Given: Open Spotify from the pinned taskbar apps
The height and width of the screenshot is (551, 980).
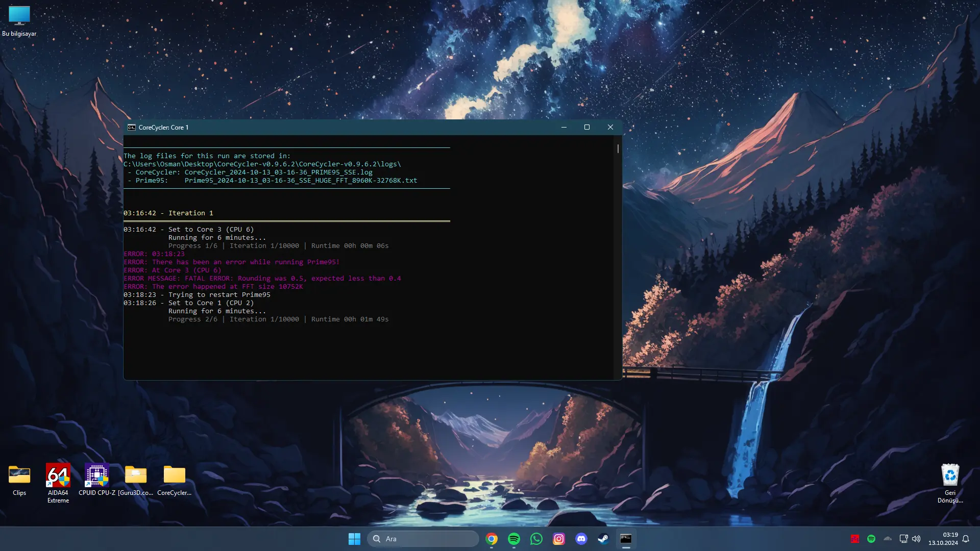Looking at the screenshot, I should click(x=514, y=539).
